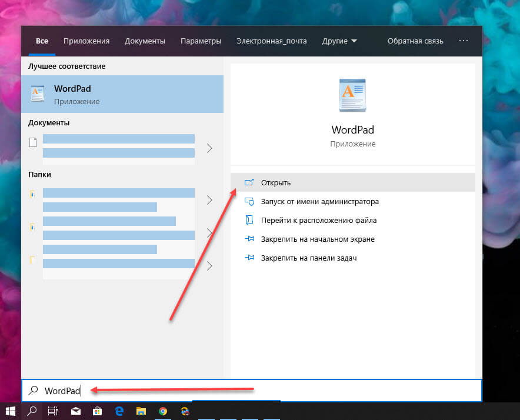
Task: Select the Все tab
Action: click(42, 41)
